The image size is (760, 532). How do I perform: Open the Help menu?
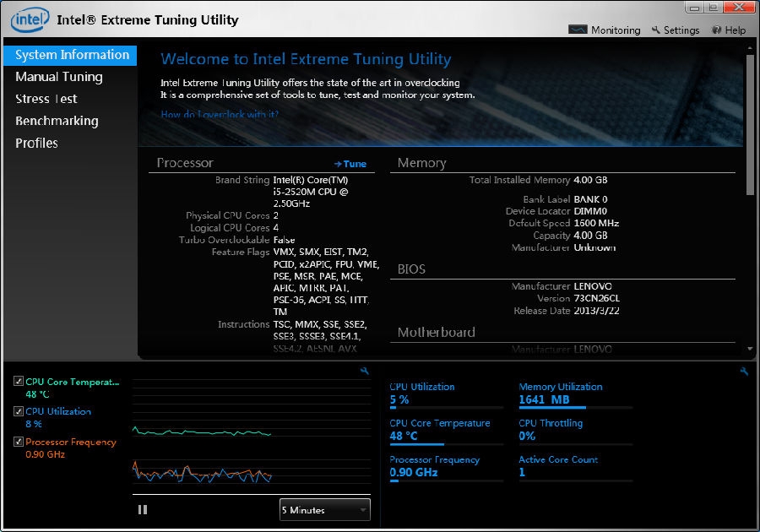(x=729, y=30)
